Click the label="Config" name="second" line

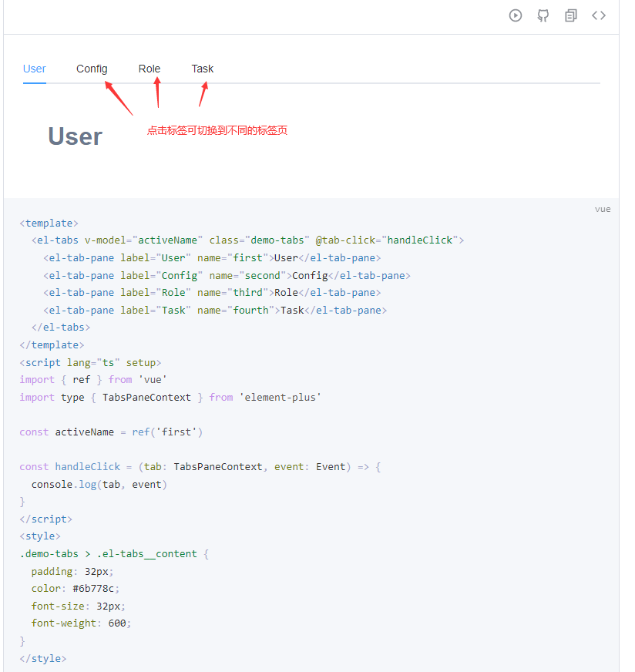[227, 276]
